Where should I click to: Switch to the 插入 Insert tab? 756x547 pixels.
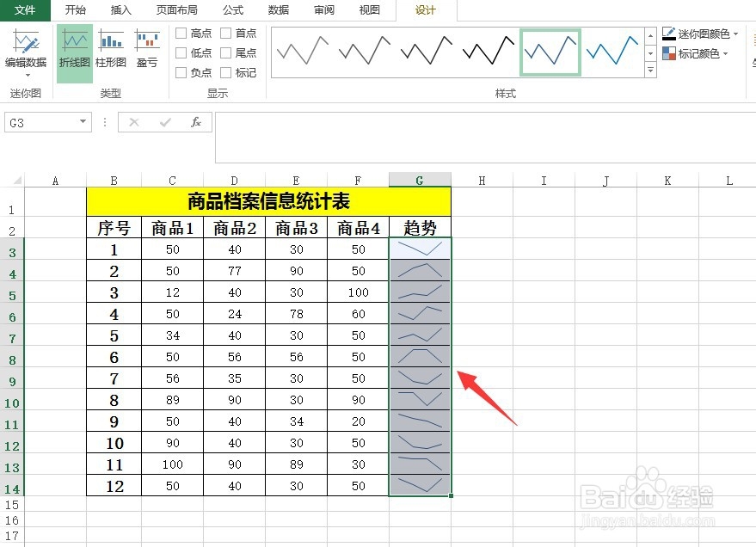point(120,10)
